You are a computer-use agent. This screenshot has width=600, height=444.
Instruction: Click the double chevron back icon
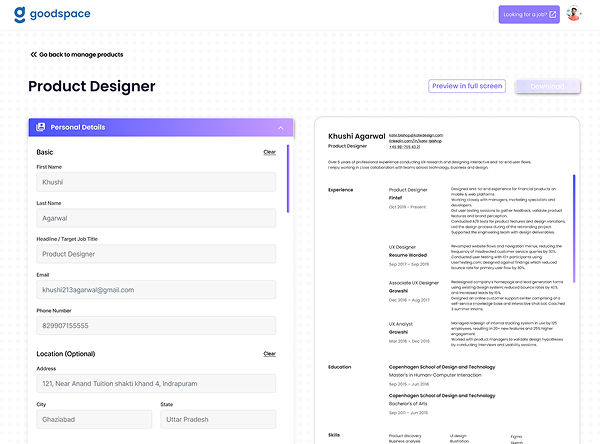(34, 54)
